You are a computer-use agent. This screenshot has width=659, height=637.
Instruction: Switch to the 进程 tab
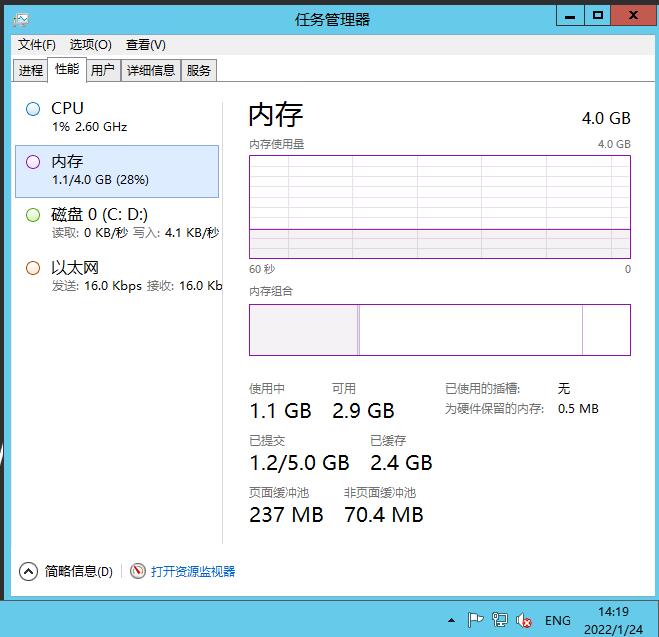31,70
